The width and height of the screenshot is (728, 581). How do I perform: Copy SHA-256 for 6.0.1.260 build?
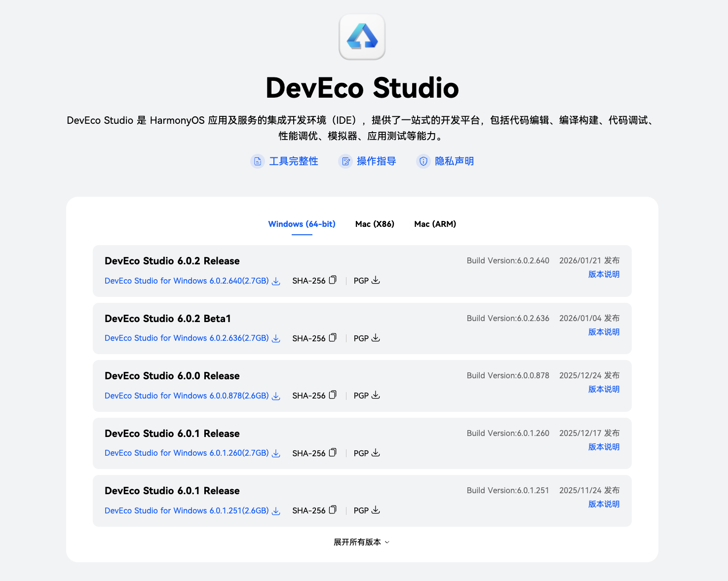(333, 453)
